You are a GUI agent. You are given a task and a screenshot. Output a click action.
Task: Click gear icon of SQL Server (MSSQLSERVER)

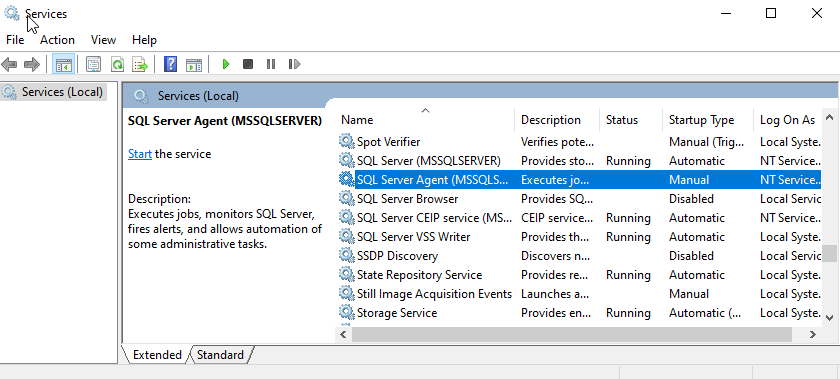[347, 160]
